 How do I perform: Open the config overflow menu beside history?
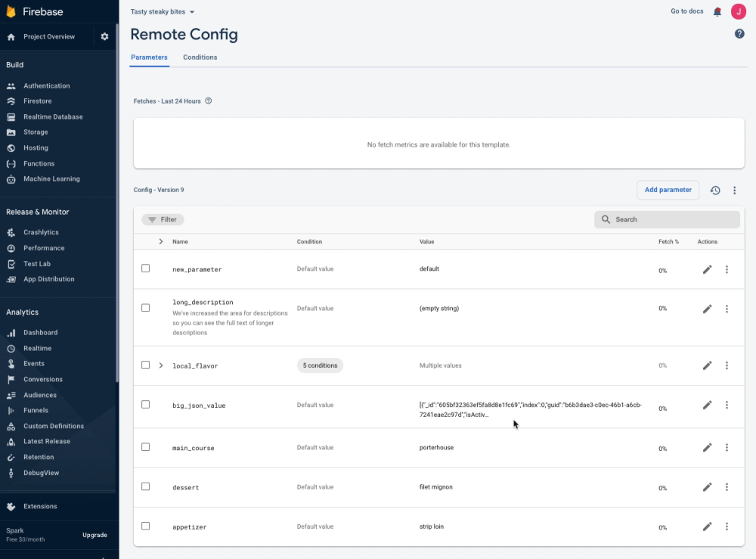734,191
